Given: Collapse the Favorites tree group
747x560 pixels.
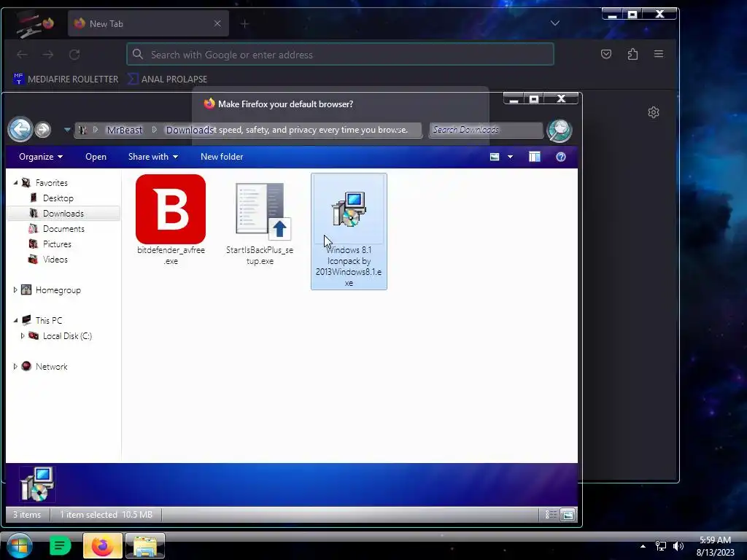Looking at the screenshot, I should pyautogui.click(x=15, y=183).
